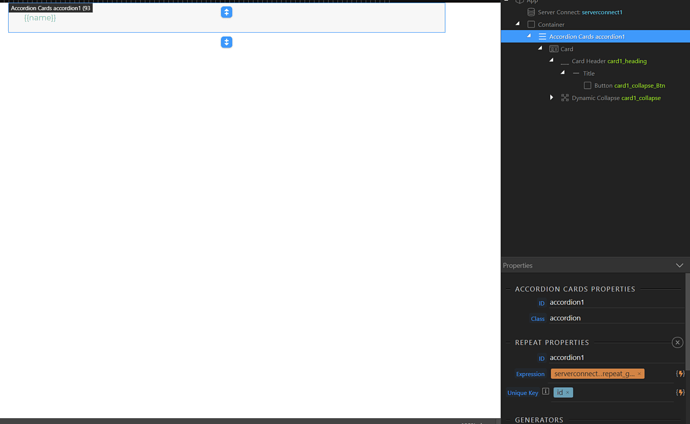Collapse the Properties panel with chevron
Image resolution: width=690 pixels, height=424 pixels.
679,266
